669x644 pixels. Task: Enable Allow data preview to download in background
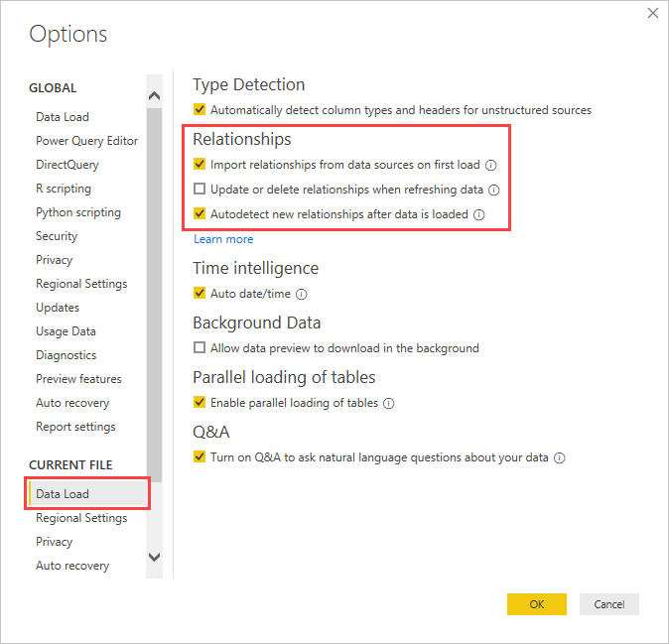tap(200, 348)
